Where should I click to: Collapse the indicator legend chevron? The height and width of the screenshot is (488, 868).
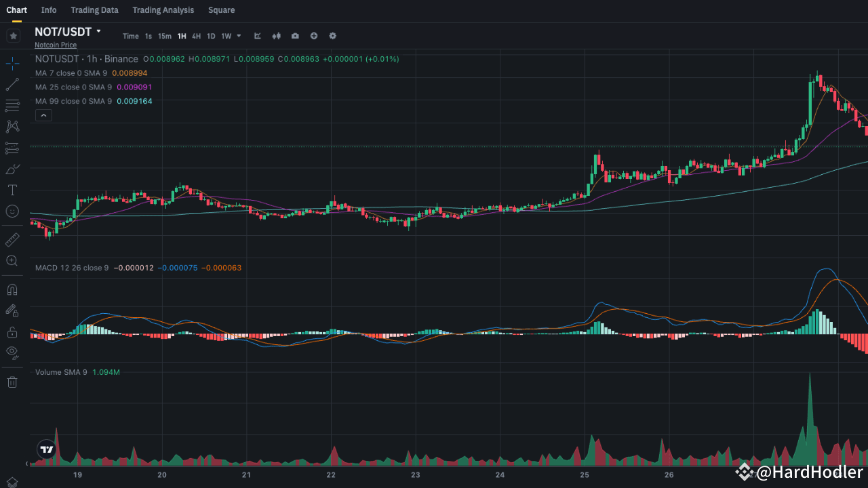pos(43,115)
